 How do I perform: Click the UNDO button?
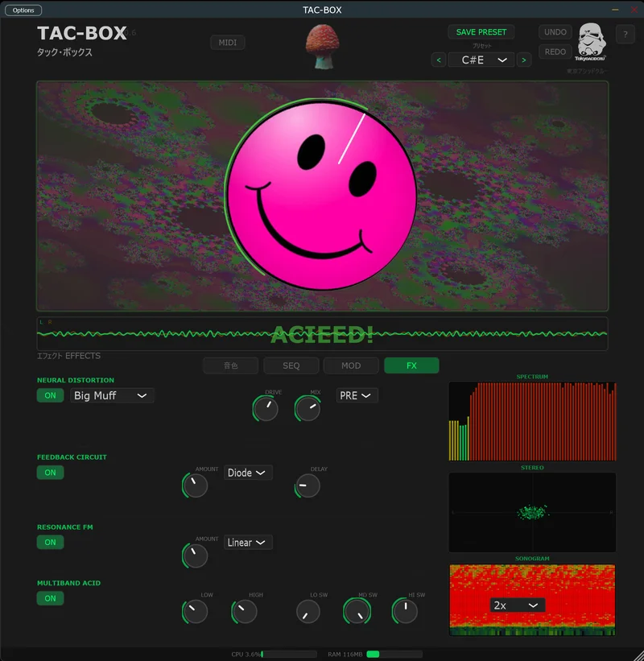tap(554, 31)
